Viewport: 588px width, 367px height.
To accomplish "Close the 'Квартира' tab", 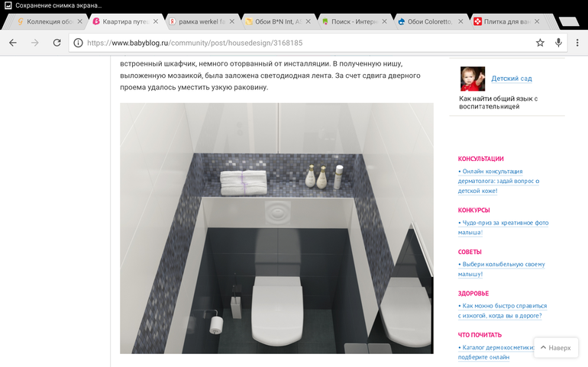I will point(156,21).
